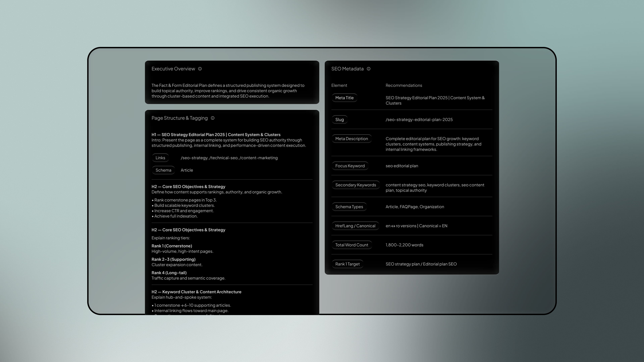Click the secondary keywords value text
Viewport: 644px width, 362px height.
pos(435,188)
